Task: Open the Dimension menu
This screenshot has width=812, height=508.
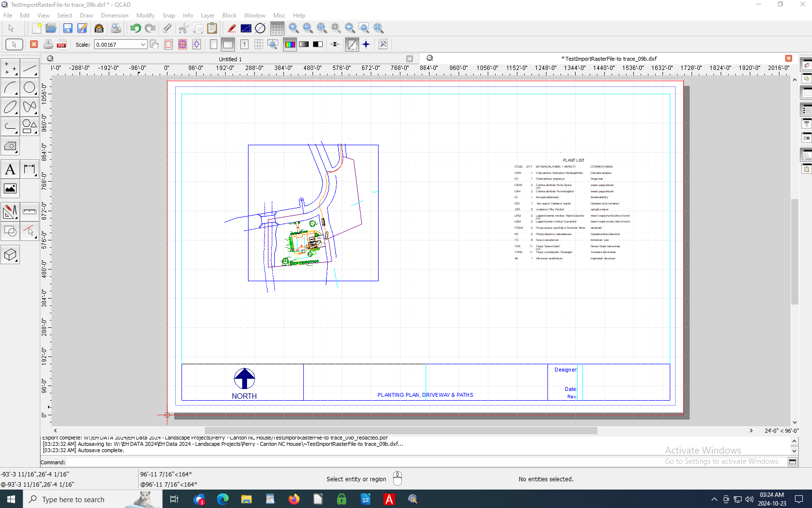Action: (115, 16)
